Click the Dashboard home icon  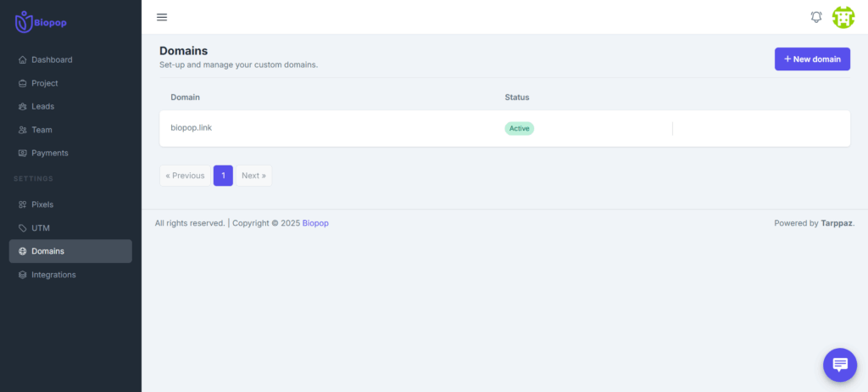click(x=23, y=60)
